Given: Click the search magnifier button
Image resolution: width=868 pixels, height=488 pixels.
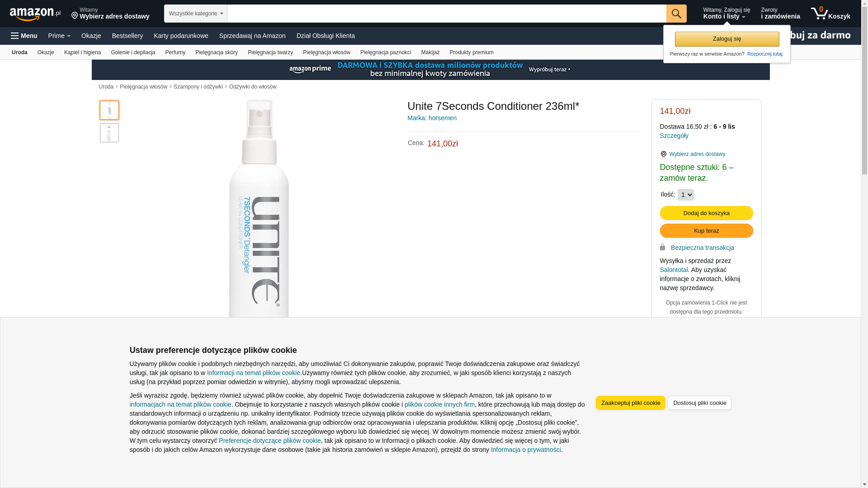Looking at the screenshot, I should 676,14.
